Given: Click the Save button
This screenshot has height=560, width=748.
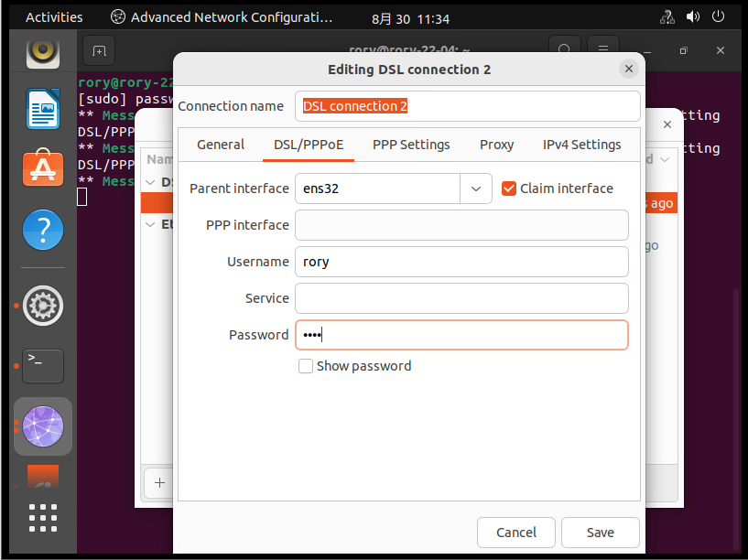Looking at the screenshot, I should point(600,532).
